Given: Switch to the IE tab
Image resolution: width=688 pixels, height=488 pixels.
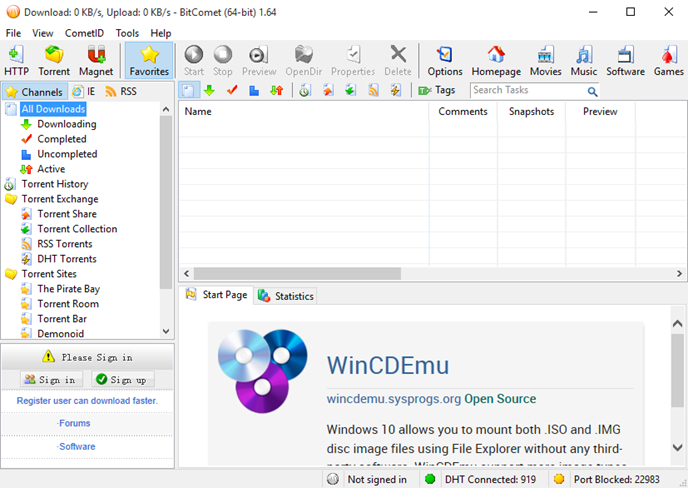Looking at the screenshot, I should point(84,91).
